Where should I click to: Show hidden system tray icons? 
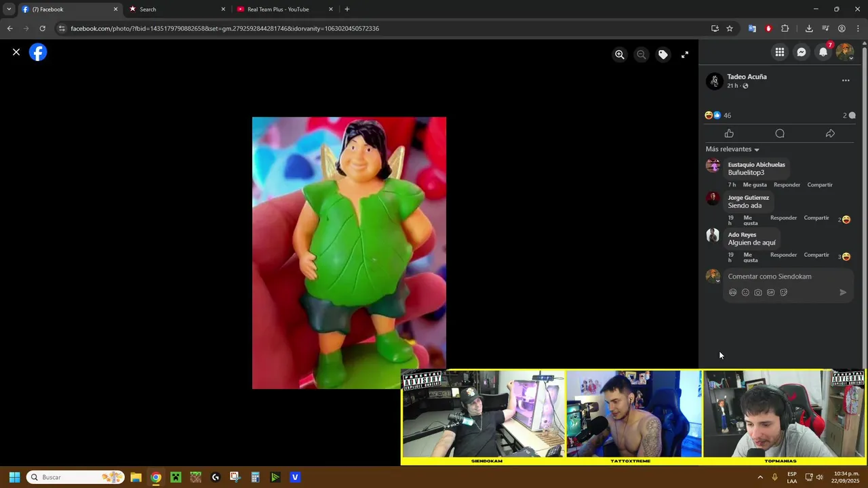tap(760, 477)
